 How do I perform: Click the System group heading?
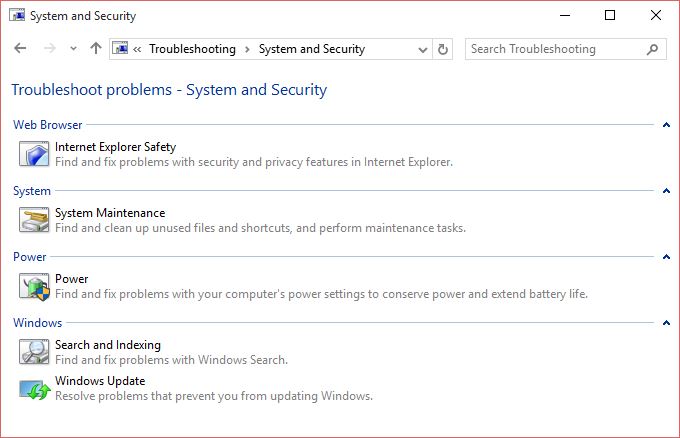coord(32,191)
